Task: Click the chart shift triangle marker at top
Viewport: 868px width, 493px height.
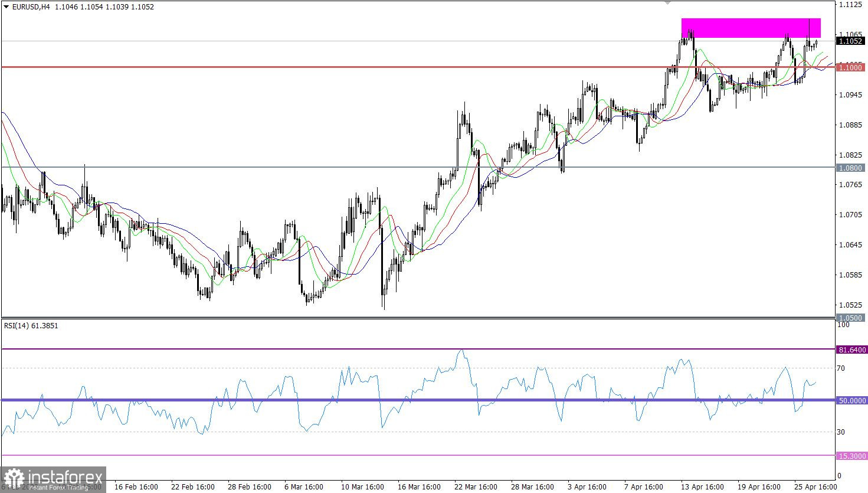Action: pos(668,3)
